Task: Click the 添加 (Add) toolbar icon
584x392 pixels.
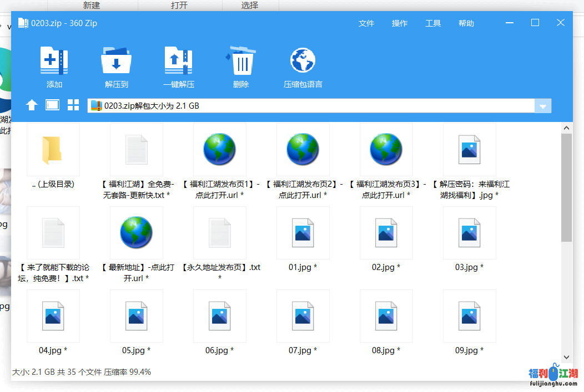Action: (54, 62)
